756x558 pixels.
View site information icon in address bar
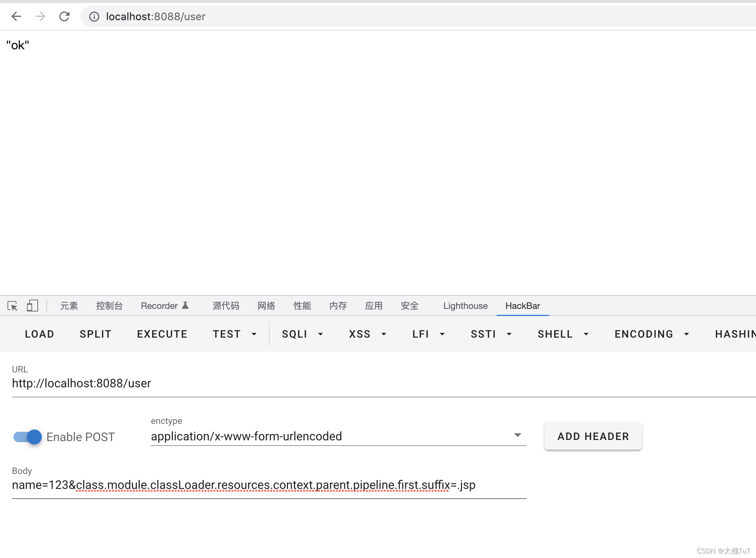pyautogui.click(x=94, y=16)
